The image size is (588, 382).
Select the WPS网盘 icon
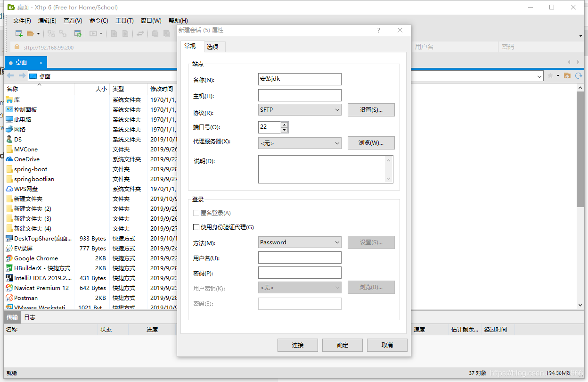9,189
